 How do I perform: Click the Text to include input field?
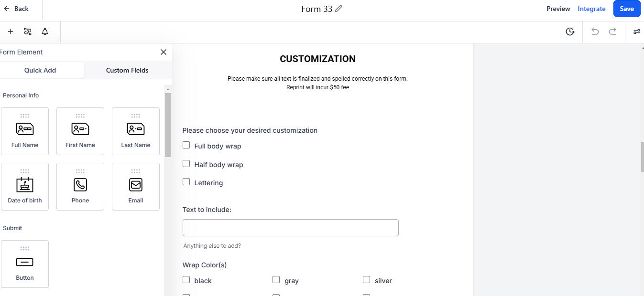(291, 228)
